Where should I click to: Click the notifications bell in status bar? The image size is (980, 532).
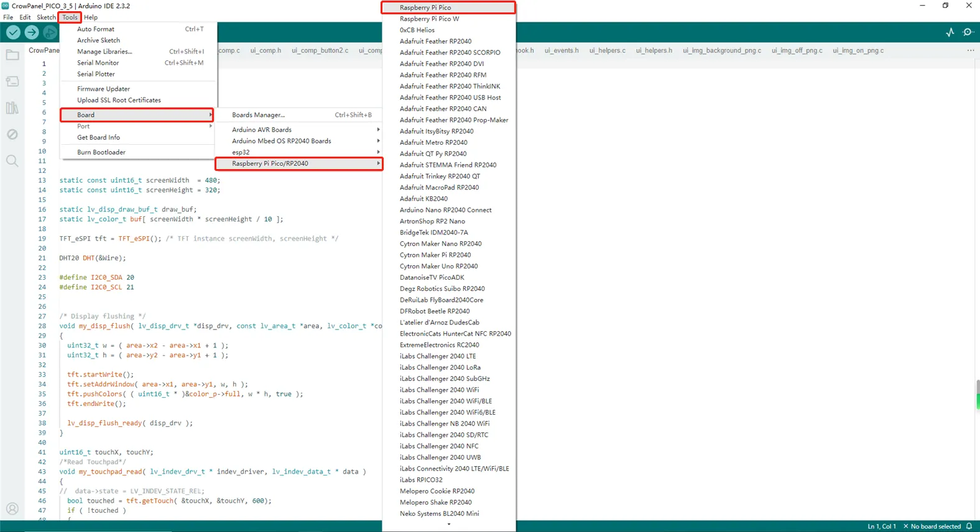tap(969, 526)
